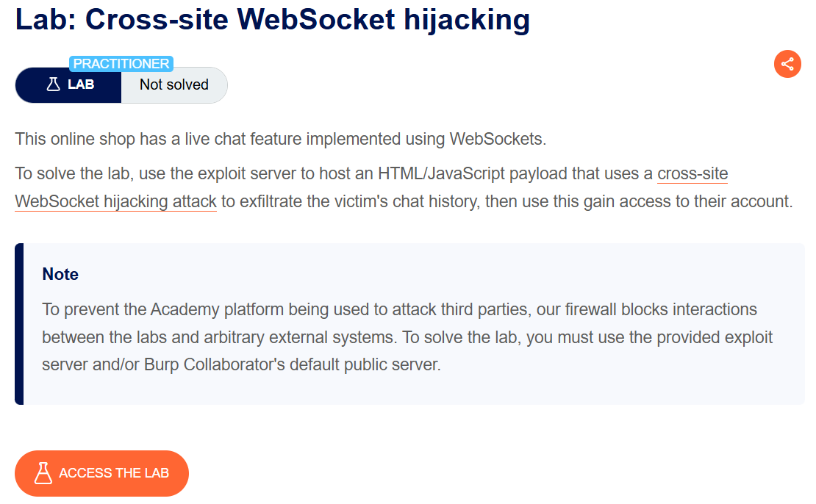This screenshot has height=504, width=816.
Task: Click the "Note" heading
Action: coord(60,274)
